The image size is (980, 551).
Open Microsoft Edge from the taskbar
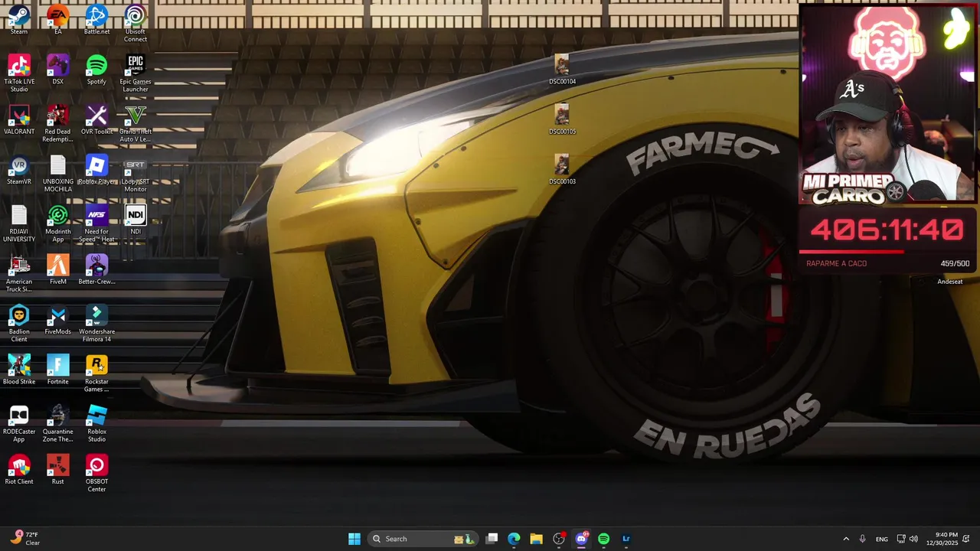pyautogui.click(x=514, y=539)
